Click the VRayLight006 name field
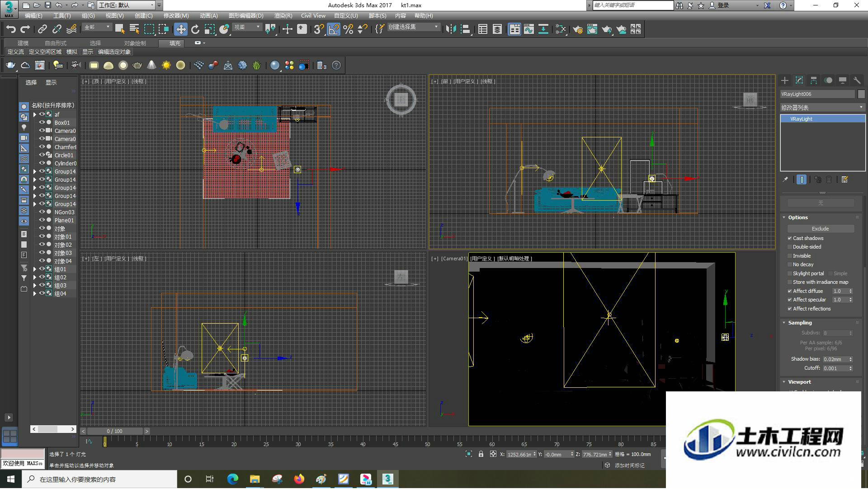This screenshot has width=868, height=489. click(817, 94)
